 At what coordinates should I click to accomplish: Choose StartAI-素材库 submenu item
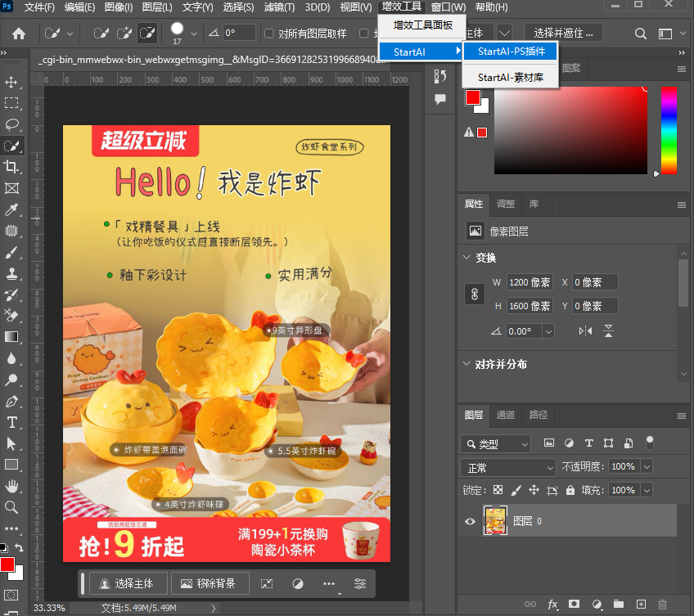[x=511, y=78]
